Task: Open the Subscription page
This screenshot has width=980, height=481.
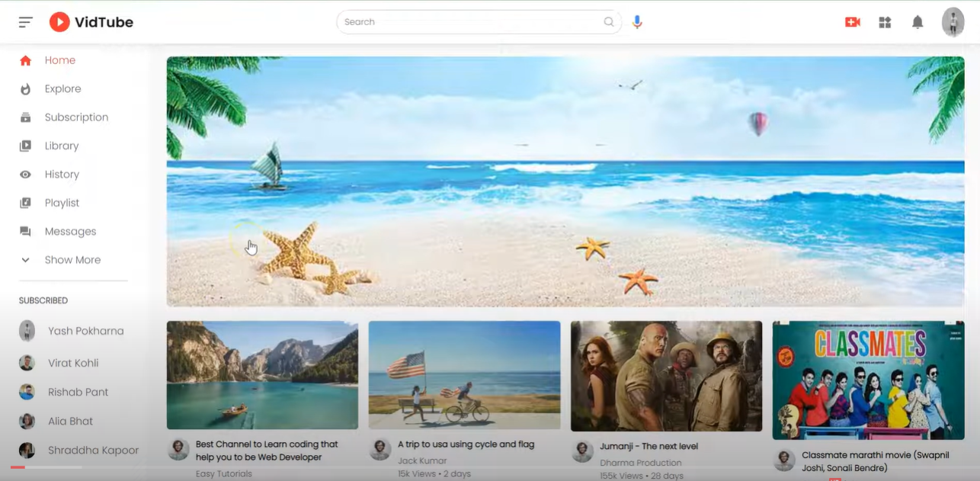Action: pos(74,117)
